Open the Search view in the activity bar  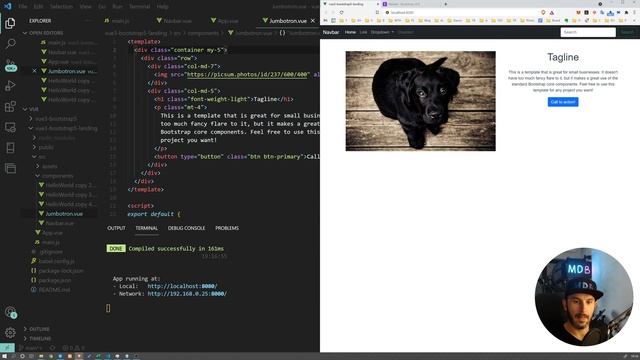click(10, 44)
